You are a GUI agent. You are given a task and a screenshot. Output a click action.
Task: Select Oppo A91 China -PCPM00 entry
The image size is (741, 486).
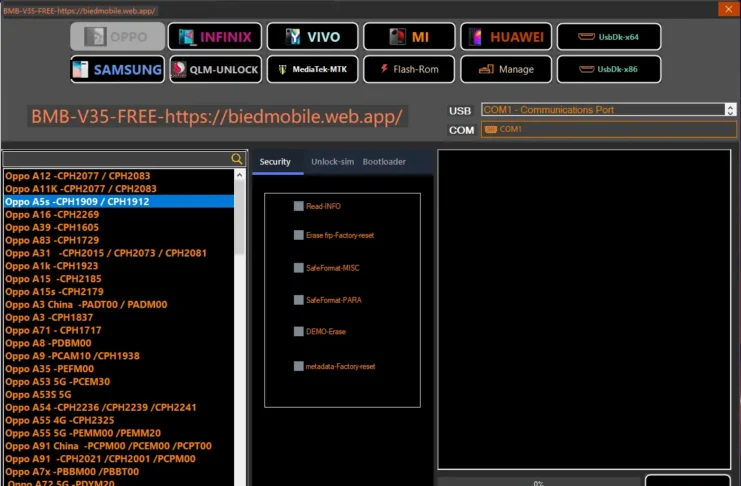(119, 446)
